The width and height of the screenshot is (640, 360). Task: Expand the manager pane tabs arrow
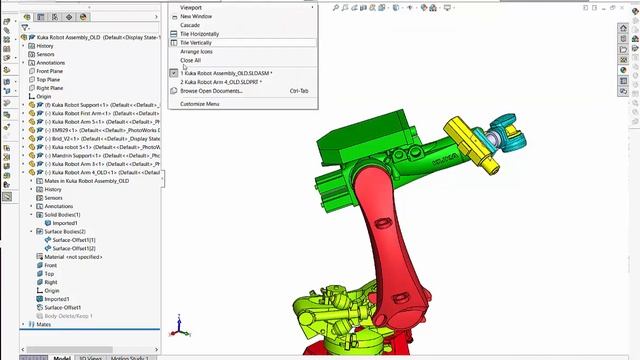pos(156,17)
